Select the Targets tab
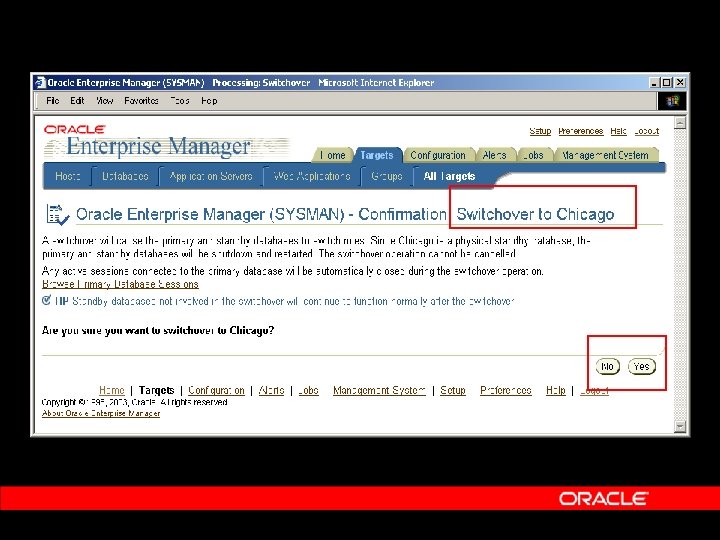This screenshot has width=720, height=540. click(377, 155)
